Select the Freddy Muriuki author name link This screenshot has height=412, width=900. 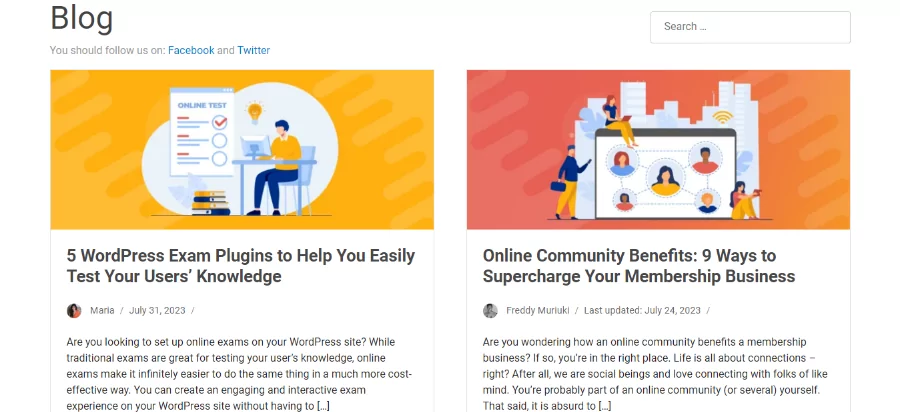pyautogui.click(x=538, y=310)
